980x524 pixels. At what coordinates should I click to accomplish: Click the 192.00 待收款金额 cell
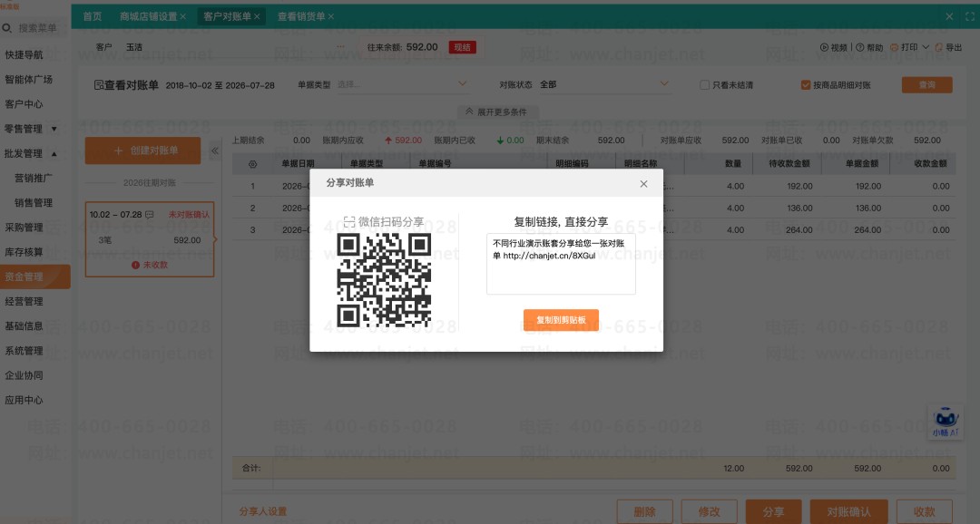click(799, 186)
